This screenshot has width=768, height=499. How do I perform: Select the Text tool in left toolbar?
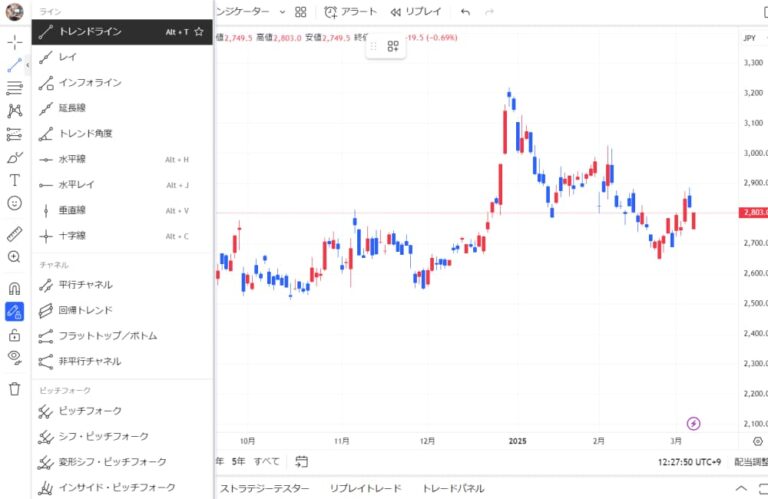pyautogui.click(x=15, y=181)
